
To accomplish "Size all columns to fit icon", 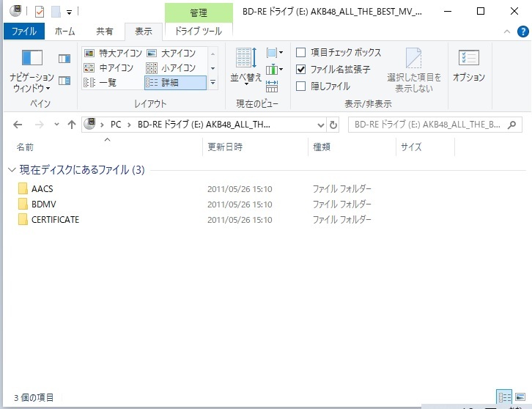I will click(x=272, y=86).
